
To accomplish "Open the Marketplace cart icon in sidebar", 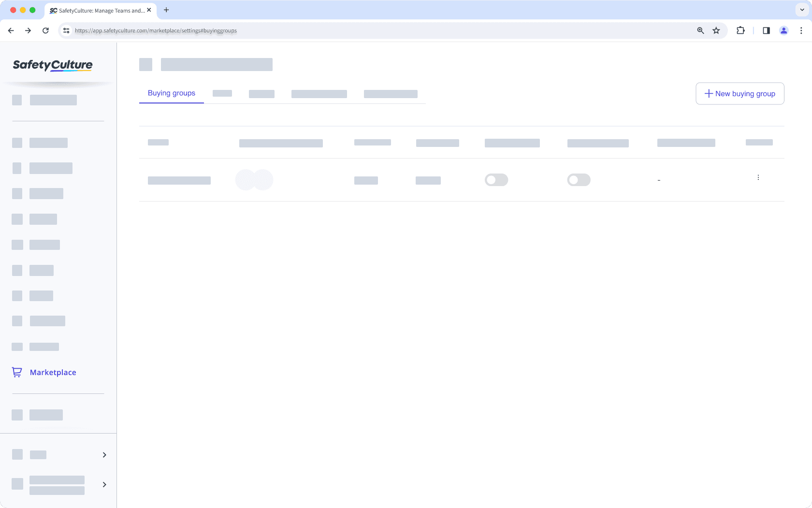I will pyautogui.click(x=17, y=372).
